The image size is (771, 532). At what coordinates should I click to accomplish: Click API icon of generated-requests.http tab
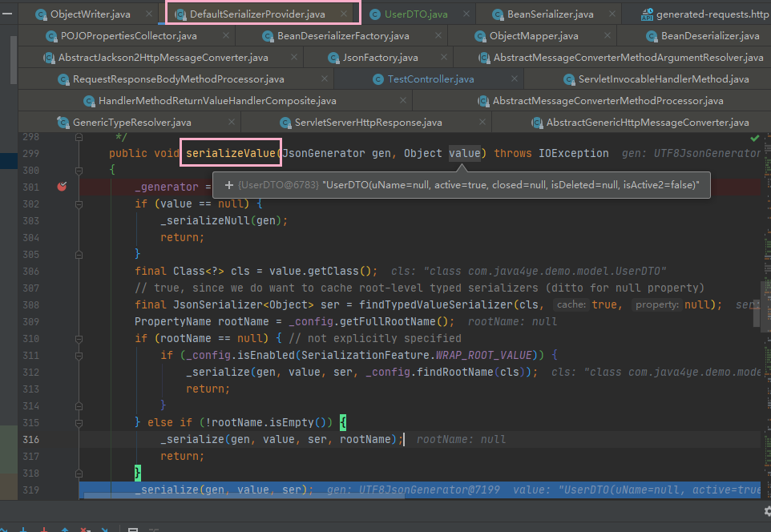pyautogui.click(x=647, y=14)
